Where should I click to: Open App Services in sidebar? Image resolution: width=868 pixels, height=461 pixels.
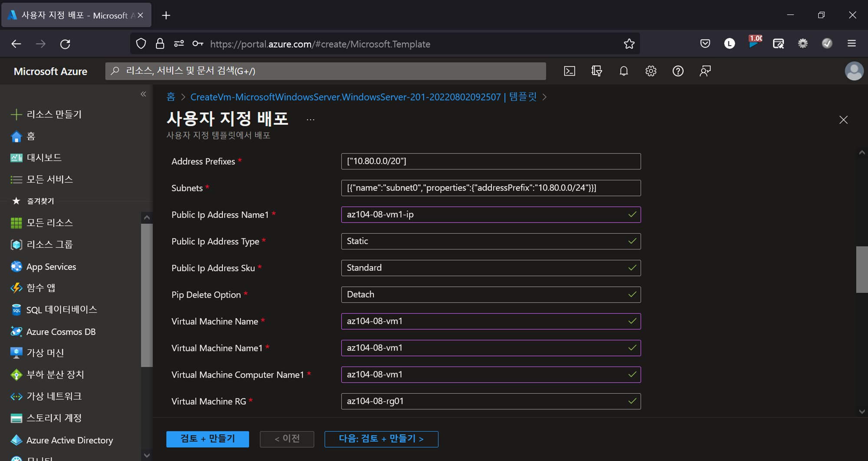point(43,267)
